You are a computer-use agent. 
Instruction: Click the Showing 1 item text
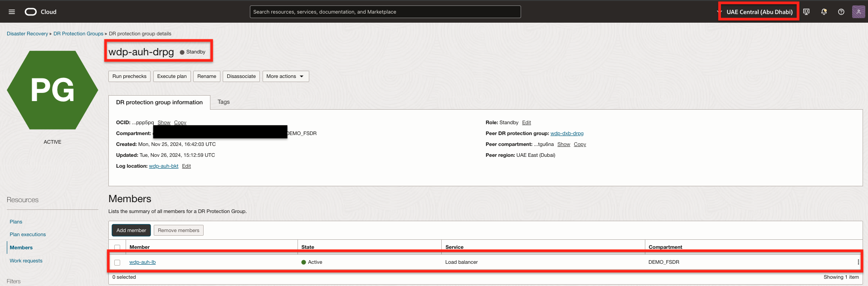(x=841, y=277)
